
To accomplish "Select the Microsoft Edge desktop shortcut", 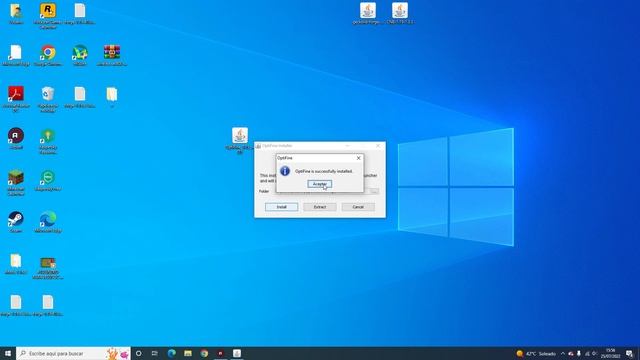I will coord(48,222).
